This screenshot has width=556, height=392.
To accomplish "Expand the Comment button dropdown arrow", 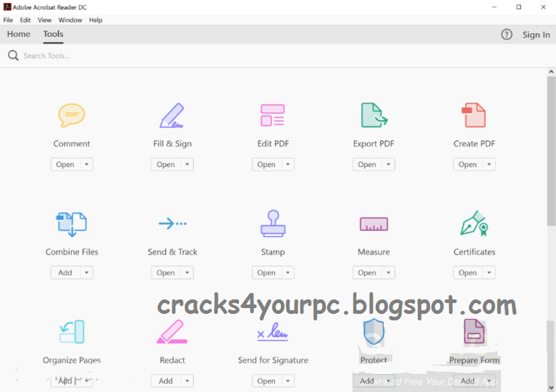I will point(87,164).
